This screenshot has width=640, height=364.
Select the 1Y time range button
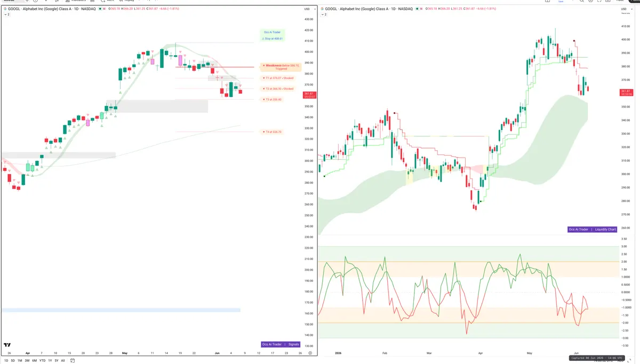[50, 361]
